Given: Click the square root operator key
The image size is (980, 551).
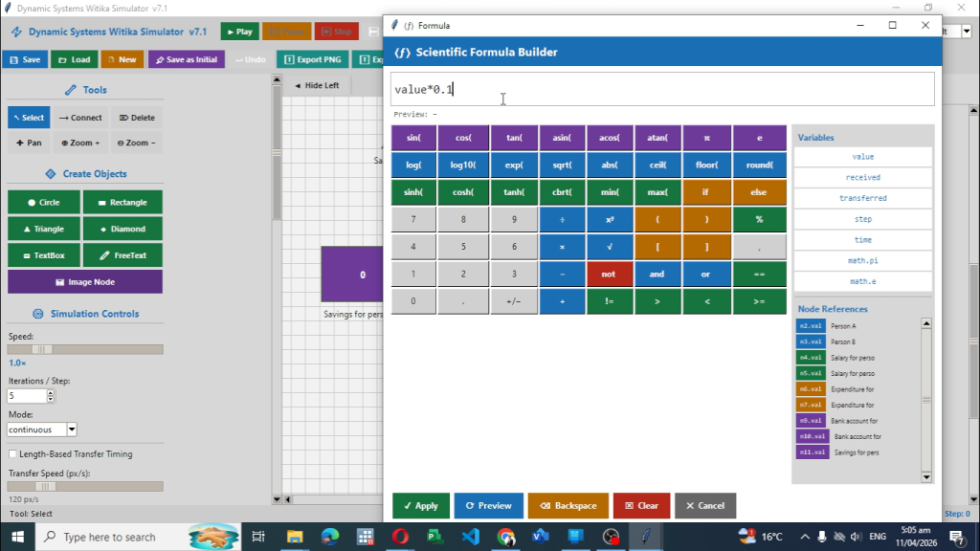Looking at the screenshot, I should point(610,247).
